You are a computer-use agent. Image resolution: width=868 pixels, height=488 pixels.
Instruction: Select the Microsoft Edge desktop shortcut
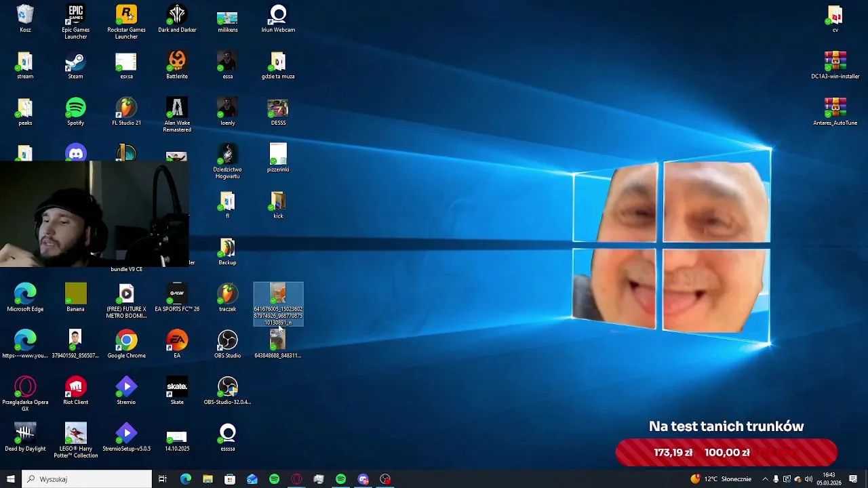point(25,298)
